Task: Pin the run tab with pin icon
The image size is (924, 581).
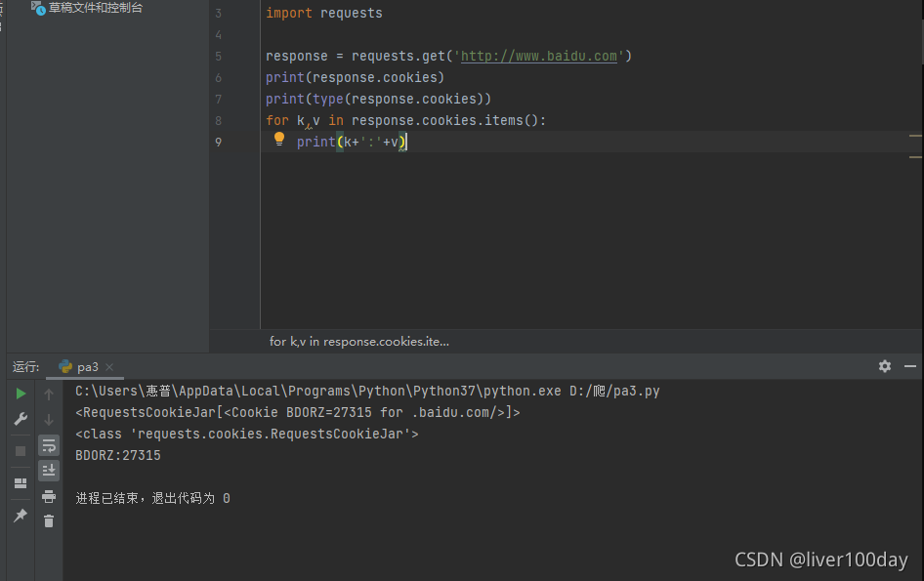Action: click(x=21, y=516)
